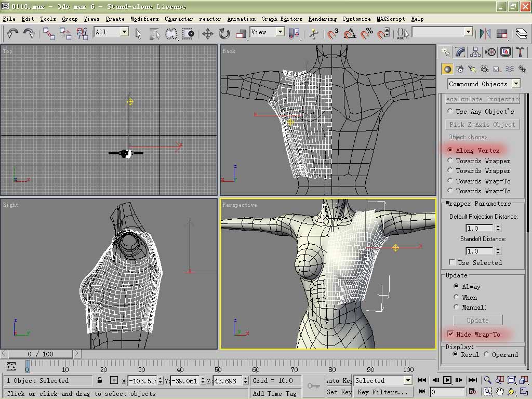This screenshot has height=399, width=532.
Task: Click the Add Time Tag field
Action: pyautogui.click(x=275, y=393)
